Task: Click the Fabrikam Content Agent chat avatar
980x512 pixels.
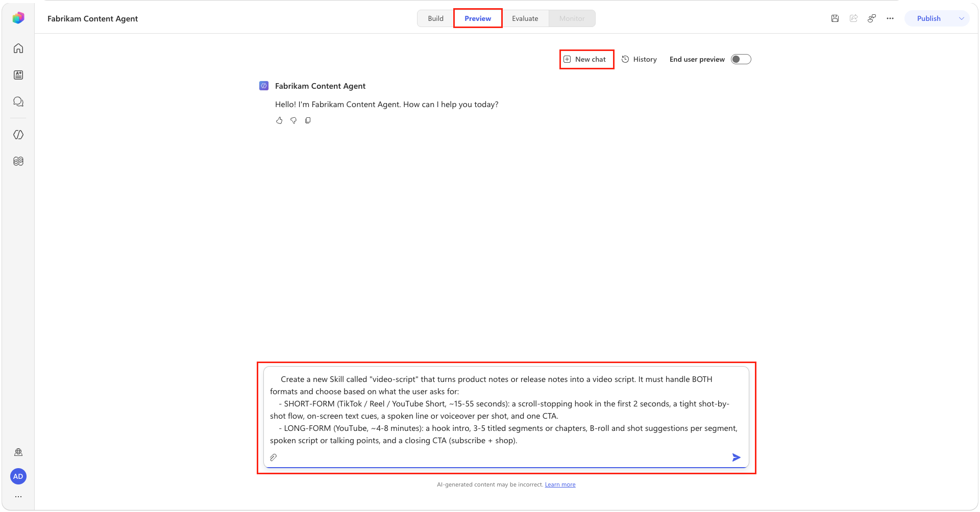Action: [264, 86]
